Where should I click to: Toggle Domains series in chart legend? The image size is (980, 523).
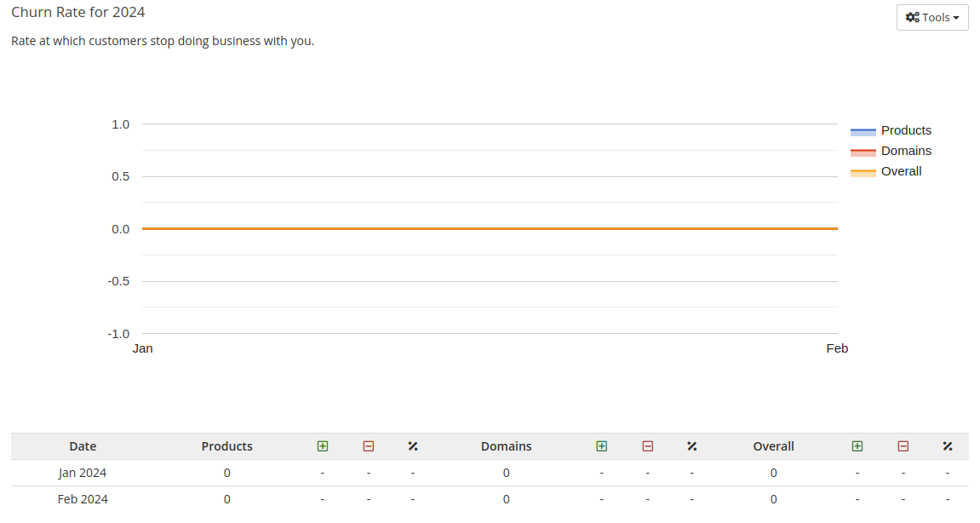coord(905,151)
